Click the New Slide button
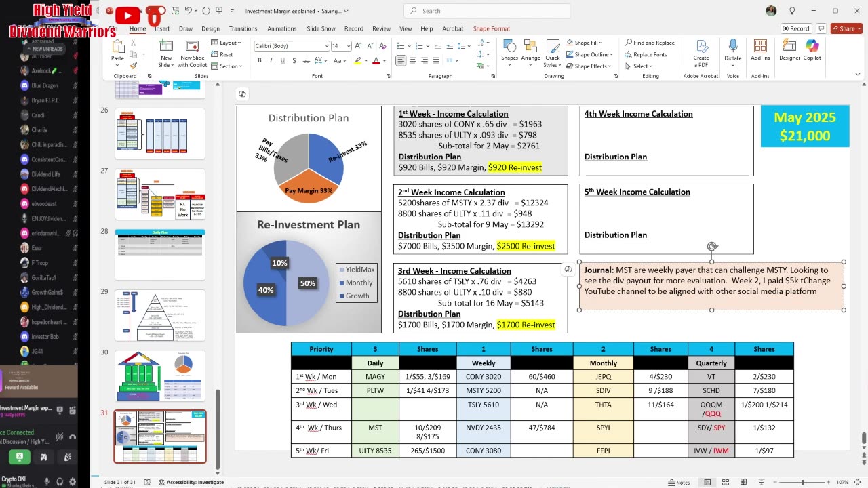This screenshot has height=488, width=868. point(165,53)
